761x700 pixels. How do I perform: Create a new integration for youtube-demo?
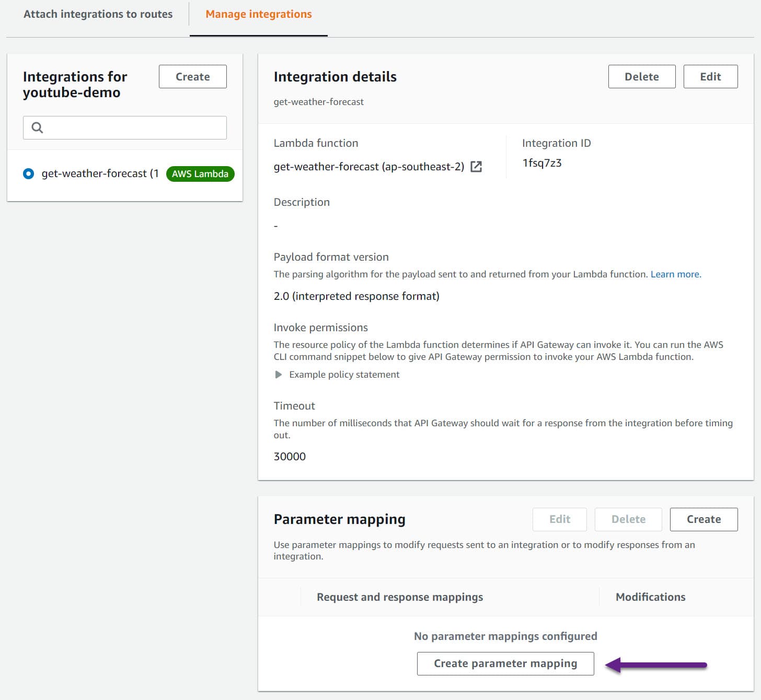coord(193,76)
